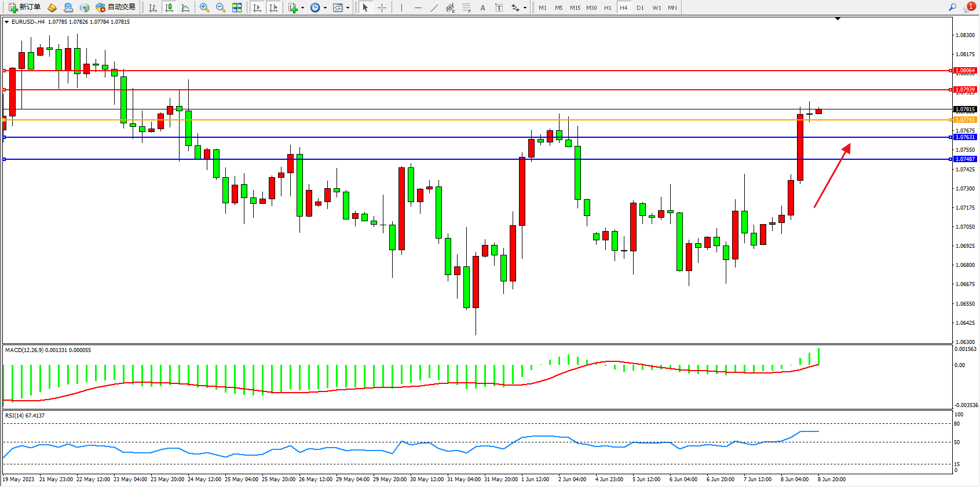Tile chart windows with grid icon
The height and width of the screenshot is (487, 980).
pyautogui.click(x=237, y=8)
